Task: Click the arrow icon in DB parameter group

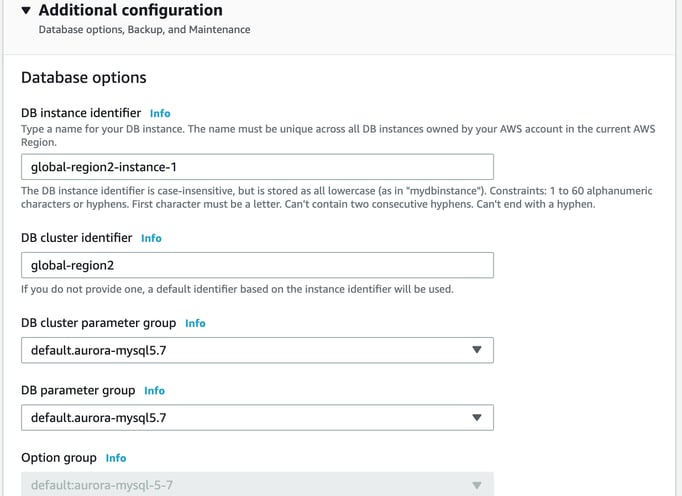Action: point(477,418)
